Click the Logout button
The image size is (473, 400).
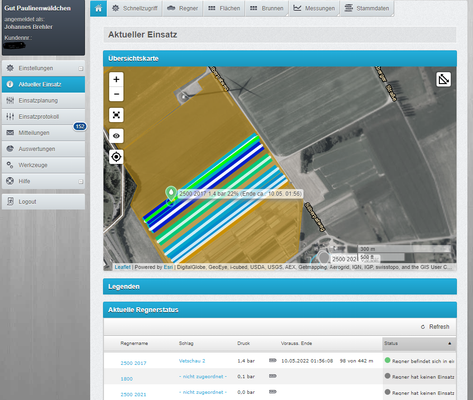click(43, 202)
